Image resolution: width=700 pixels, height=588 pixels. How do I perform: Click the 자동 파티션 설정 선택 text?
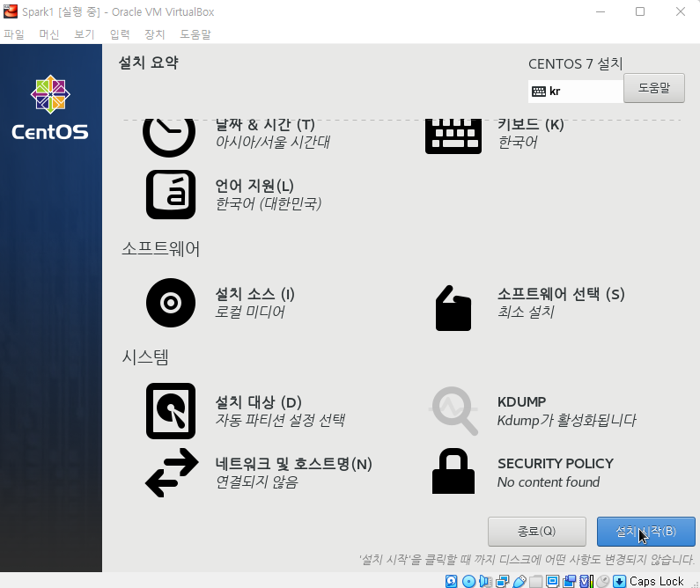tap(280, 420)
